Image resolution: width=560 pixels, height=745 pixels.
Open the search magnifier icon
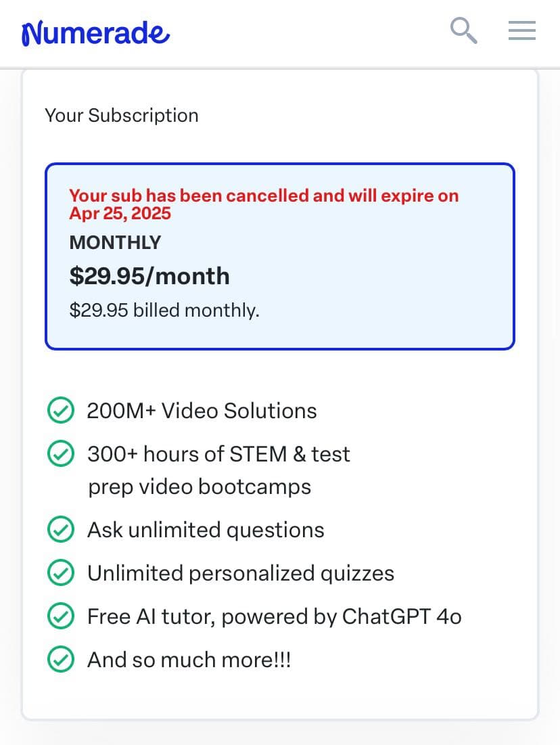463,30
